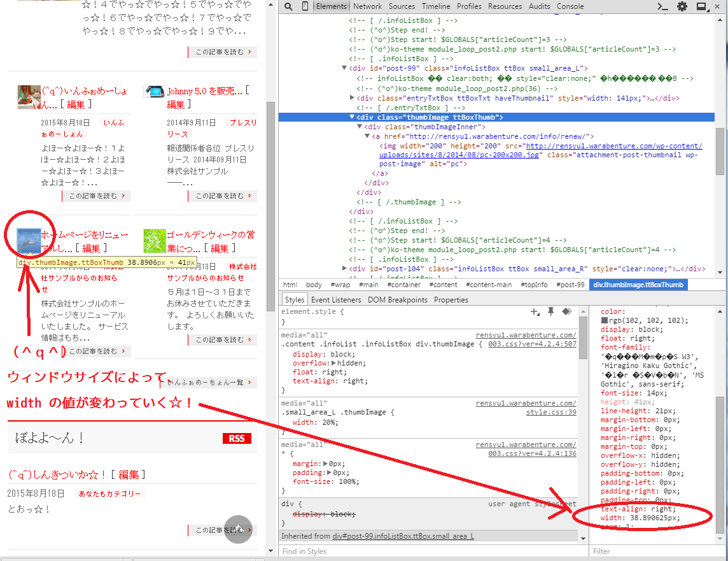Select #content-main in the breadcrumb bar
The height and width of the screenshot is (561, 728).
(x=489, y=285)
